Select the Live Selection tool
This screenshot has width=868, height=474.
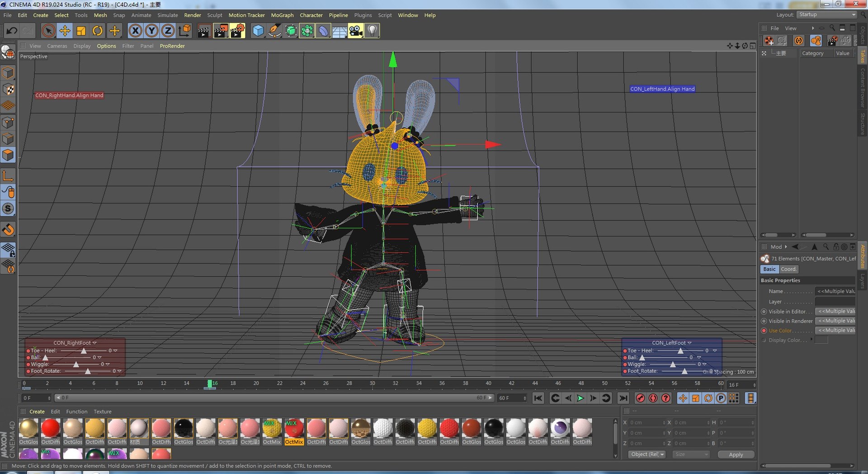(48, 31)
